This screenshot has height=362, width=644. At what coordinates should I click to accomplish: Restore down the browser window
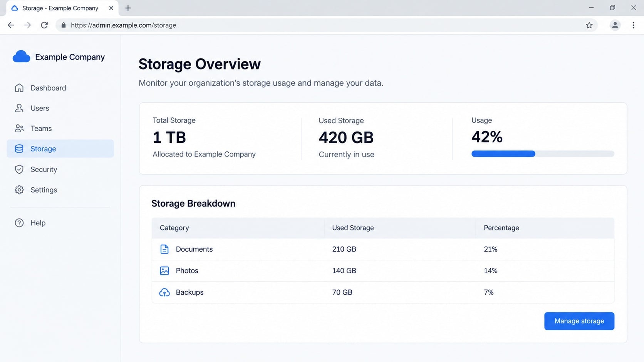coord(612,8)
